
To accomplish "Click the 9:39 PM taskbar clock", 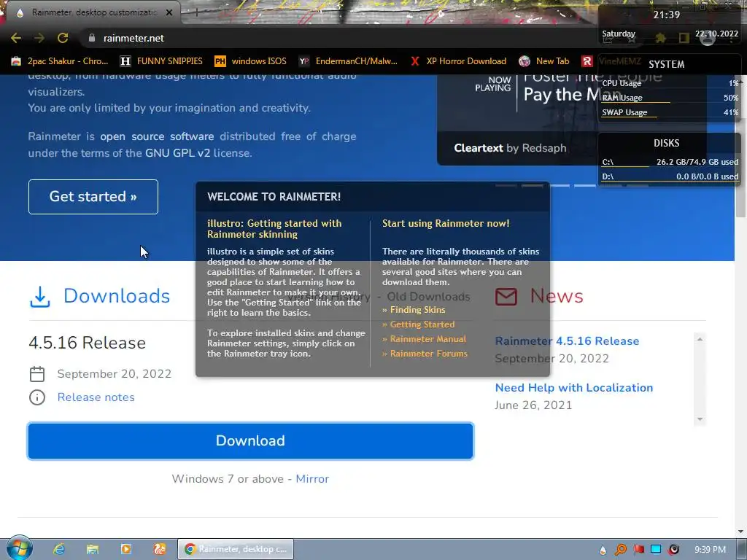I will (710, 550).
